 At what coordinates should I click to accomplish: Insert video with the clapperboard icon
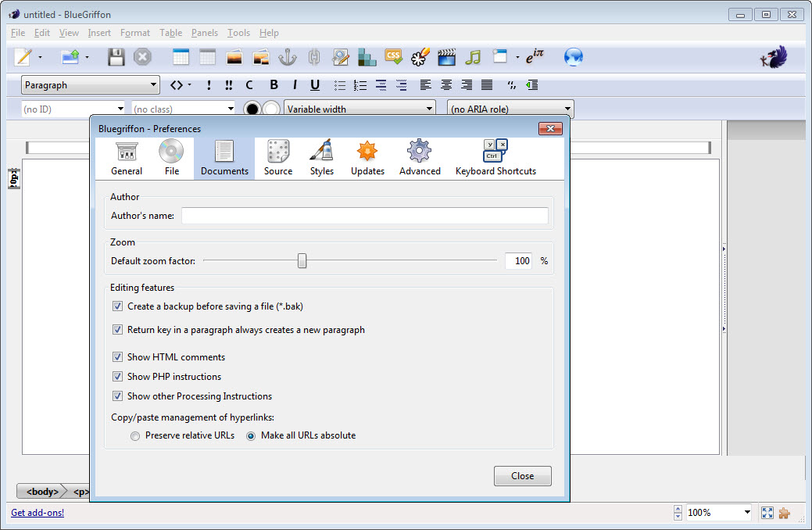[446, 57]
